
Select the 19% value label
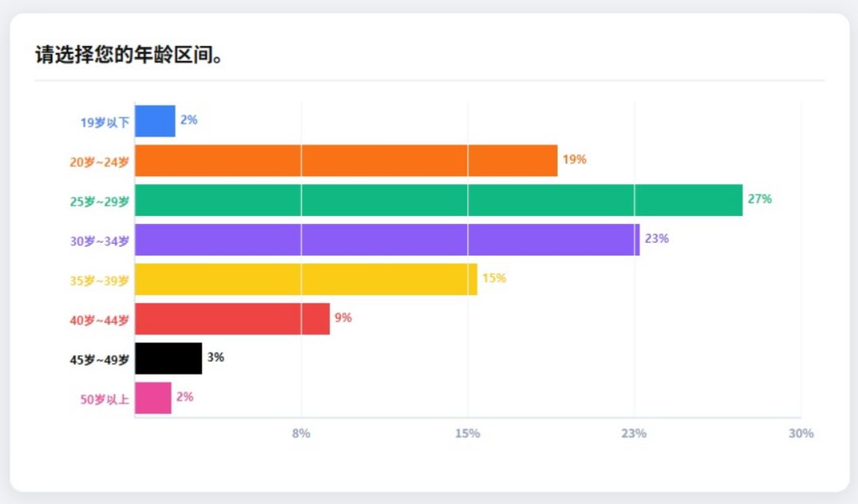[574, 160]
